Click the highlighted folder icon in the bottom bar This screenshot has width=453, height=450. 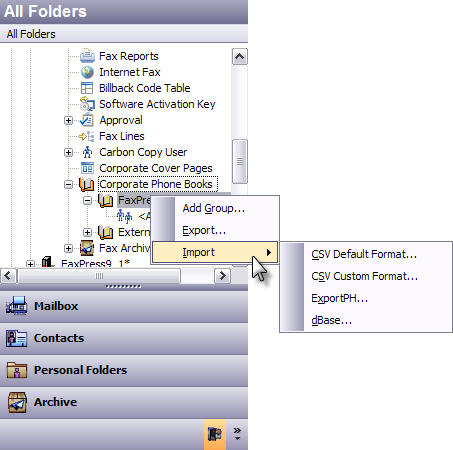point(215,434)
